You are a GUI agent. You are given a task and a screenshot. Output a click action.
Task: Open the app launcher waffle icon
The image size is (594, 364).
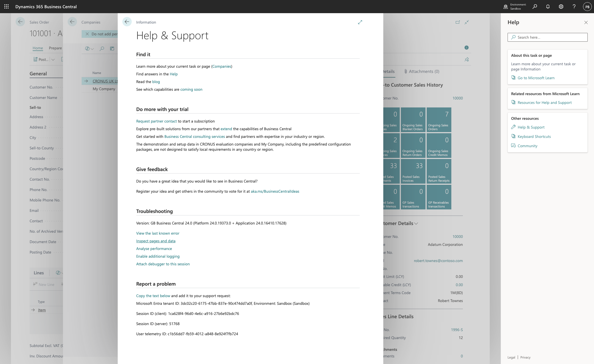[x=7, y=7]
